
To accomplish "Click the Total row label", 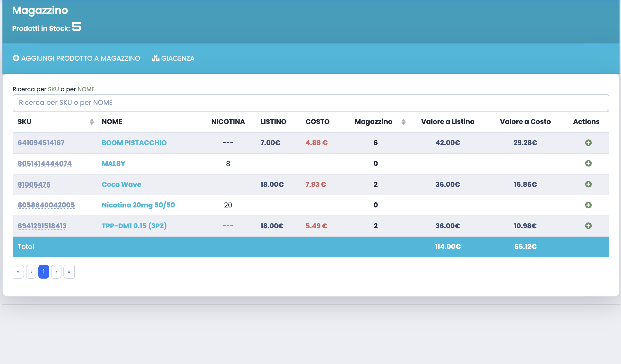I will click(x=26, y=247).
